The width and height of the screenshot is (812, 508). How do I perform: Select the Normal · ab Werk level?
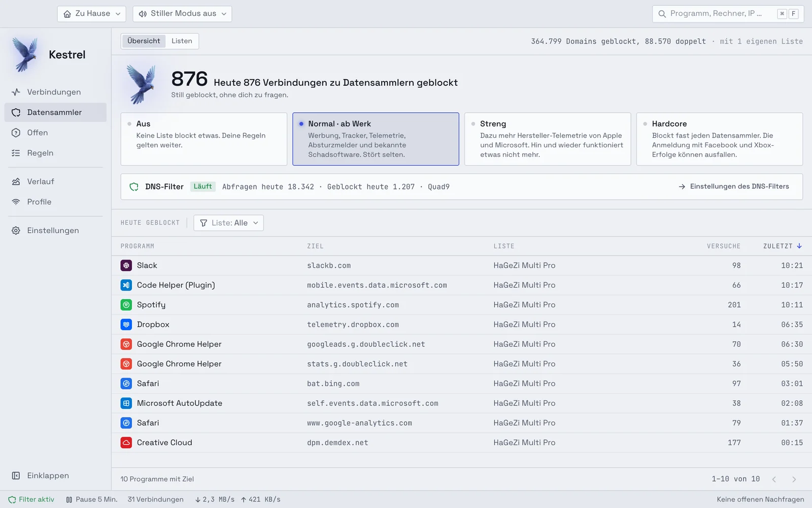tap(376, 139)
